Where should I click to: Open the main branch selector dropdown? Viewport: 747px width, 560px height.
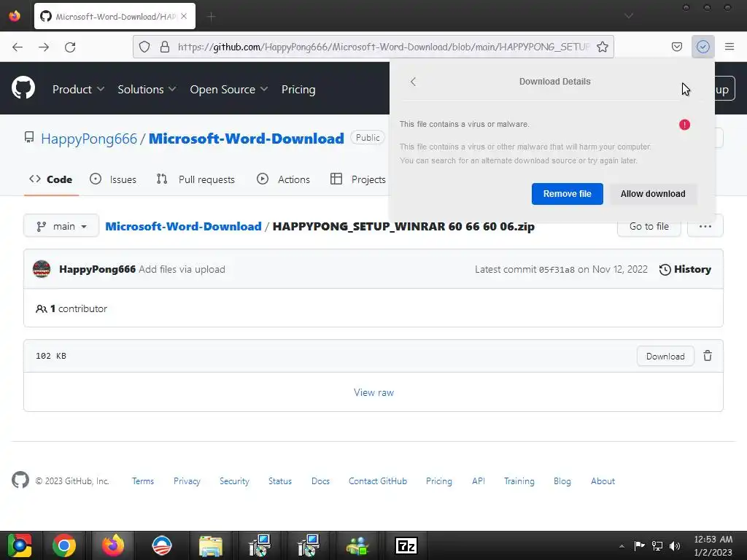point(61,226)
